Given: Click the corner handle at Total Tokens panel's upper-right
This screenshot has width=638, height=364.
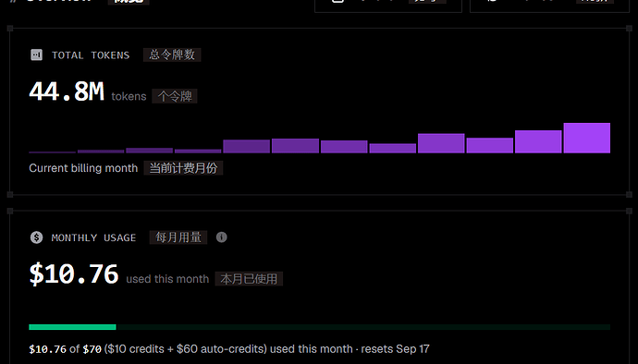Looking at the screenshot, I should click(x=629, y=29).
